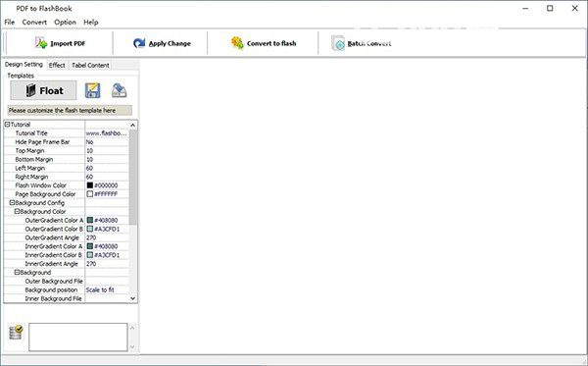
Task: Maximize the PDF to FlashBook window
Action: coord(550,8)
